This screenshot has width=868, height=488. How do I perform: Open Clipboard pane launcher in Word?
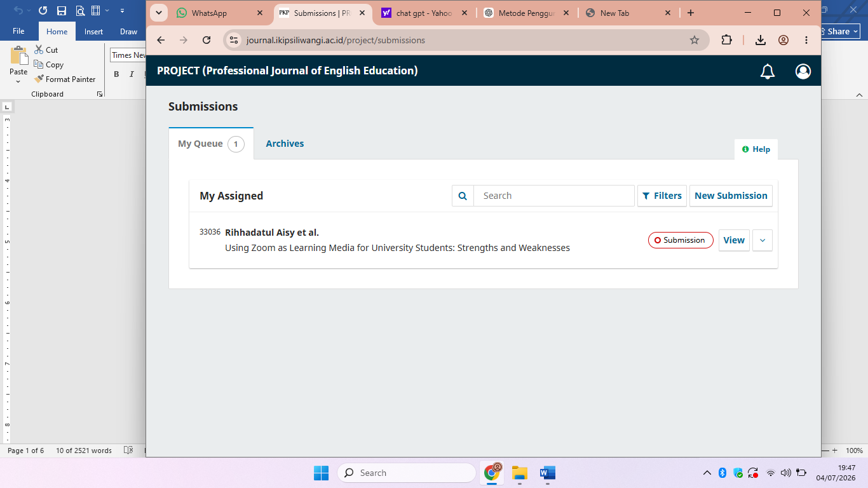tap(100, 94)
